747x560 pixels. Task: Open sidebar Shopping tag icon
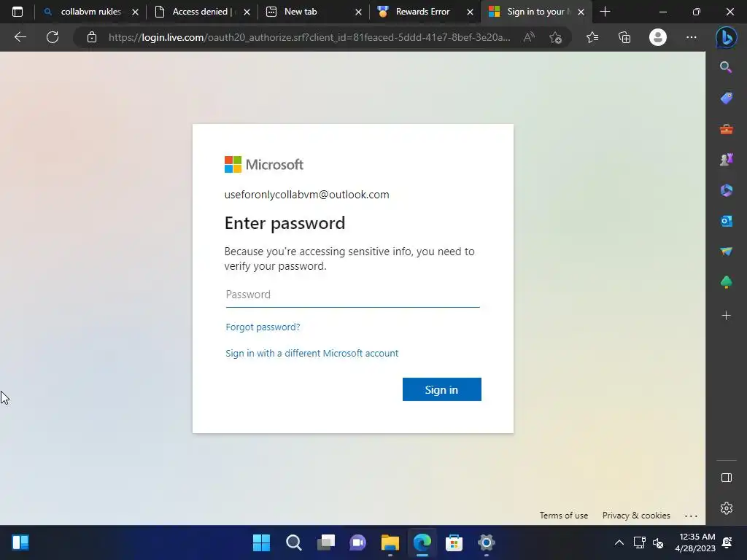(x=726, y=98)
